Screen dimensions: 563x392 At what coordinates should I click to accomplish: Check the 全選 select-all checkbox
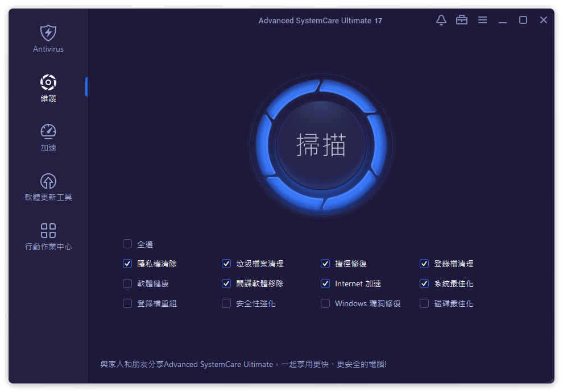tap(127, 244)
